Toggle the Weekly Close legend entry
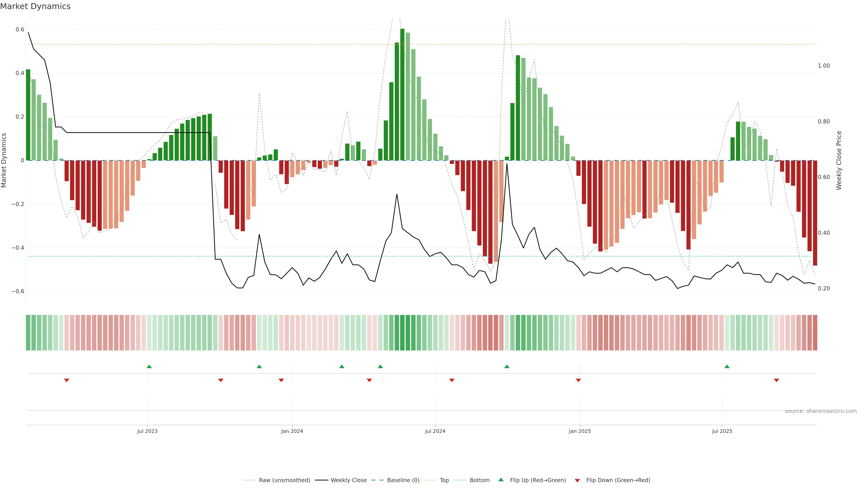The height and width of the screenshot is (488, 868). [x=348, y=480]
